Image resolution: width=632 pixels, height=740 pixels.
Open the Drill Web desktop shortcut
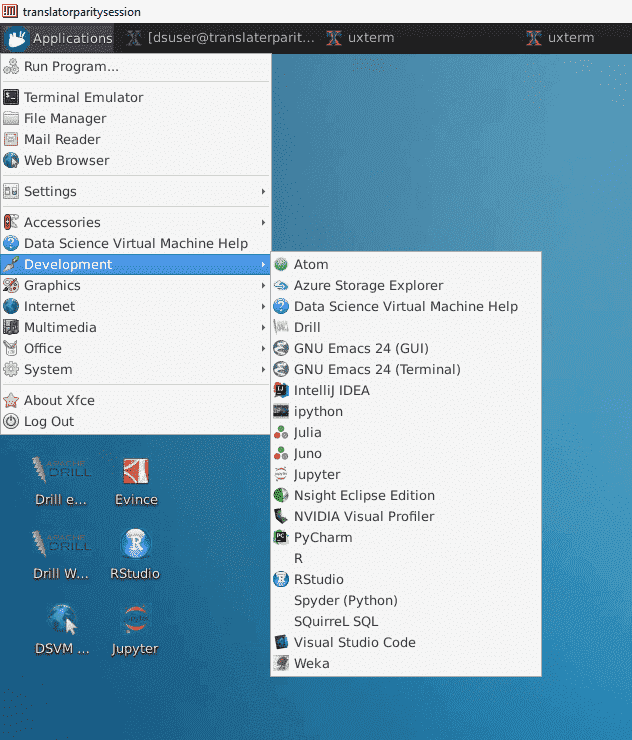61,555
